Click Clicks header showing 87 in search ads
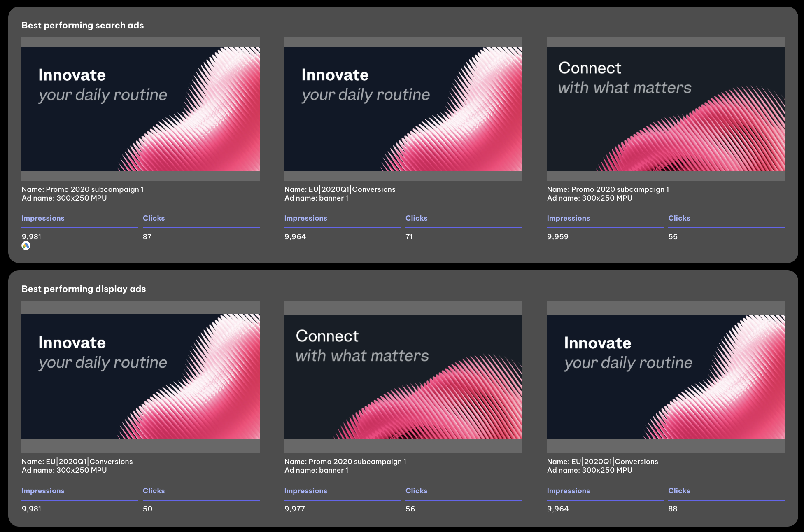This screenshot has height=532, width=804. [x=154, y=218]
